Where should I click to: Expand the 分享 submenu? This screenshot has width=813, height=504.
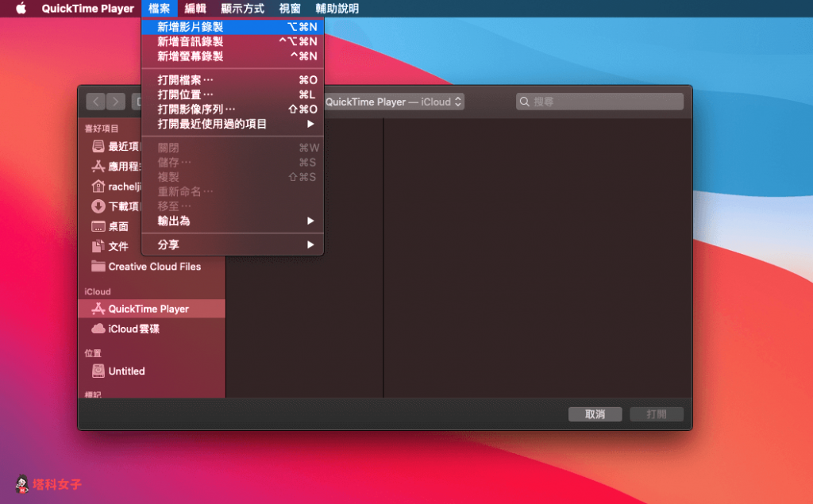(x=233, y=244)
